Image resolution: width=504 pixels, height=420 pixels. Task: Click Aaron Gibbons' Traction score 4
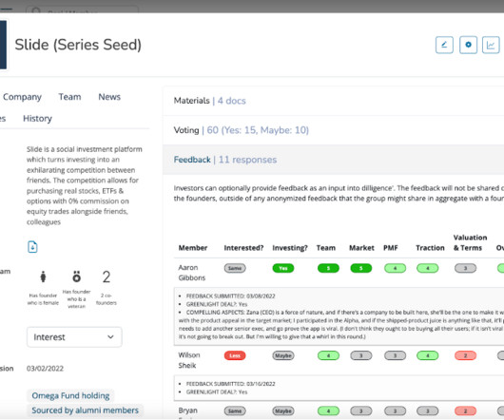(x=428, y=268)
